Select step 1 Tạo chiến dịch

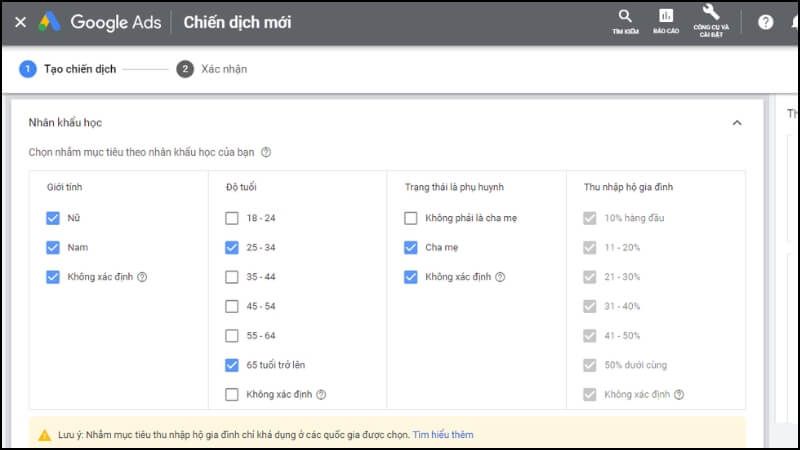click(68, 69)
